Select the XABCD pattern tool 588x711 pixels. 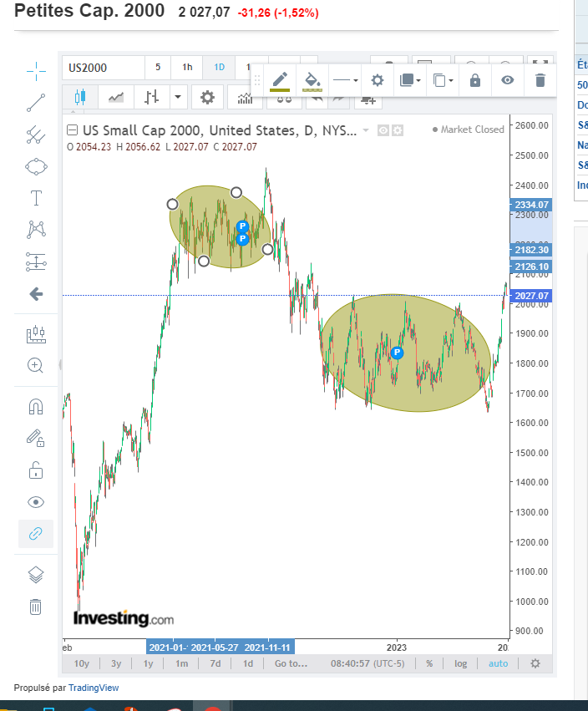[x=36, y=230]
